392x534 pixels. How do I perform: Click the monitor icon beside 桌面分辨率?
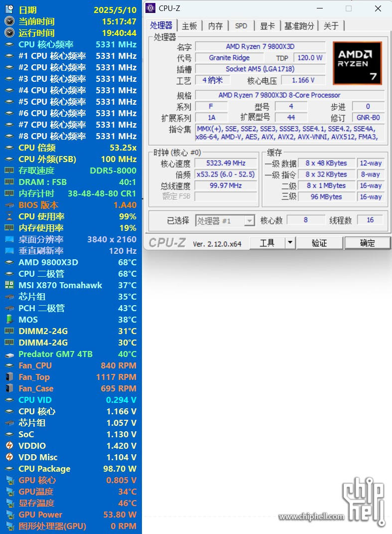coord(9,239)
